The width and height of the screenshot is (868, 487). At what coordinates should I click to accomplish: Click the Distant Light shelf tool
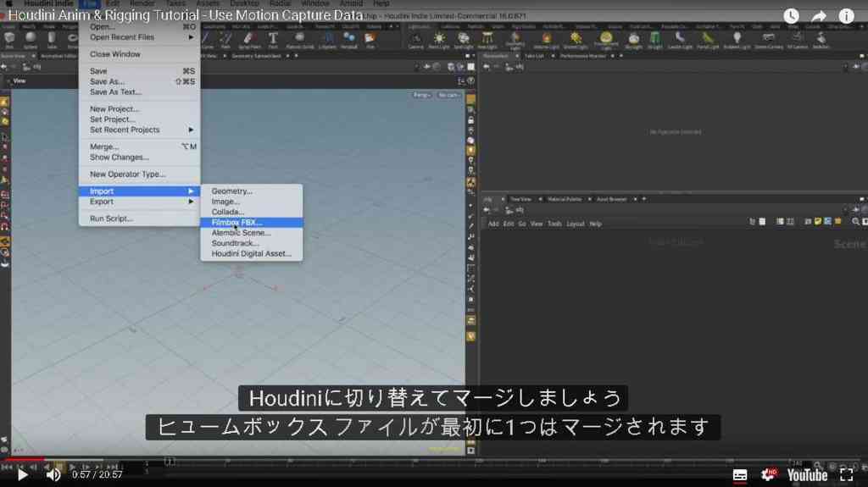(x=576, y=39)
